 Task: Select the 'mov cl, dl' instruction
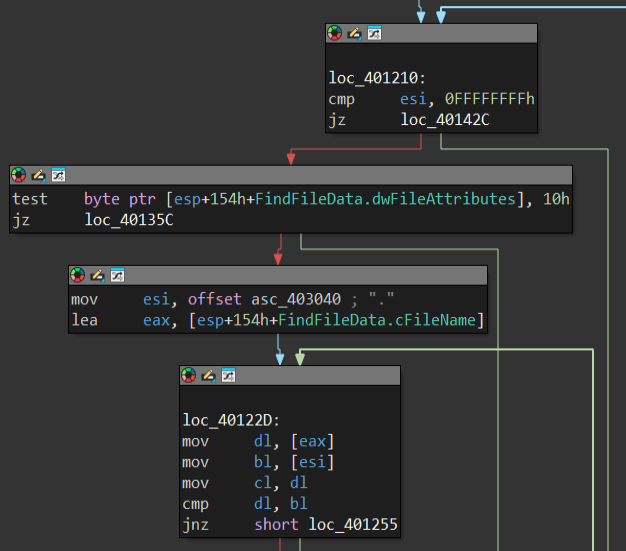[245, 483]
